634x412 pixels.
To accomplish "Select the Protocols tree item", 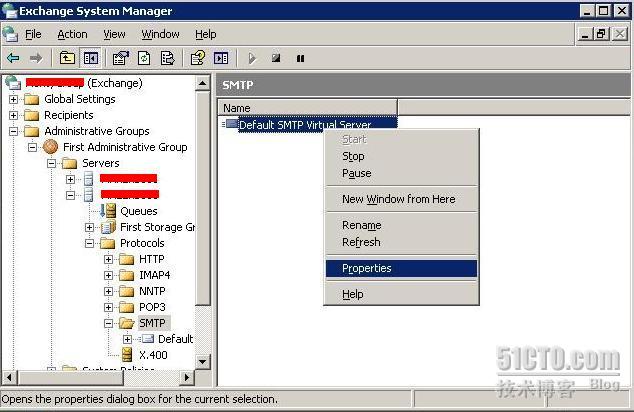I will point(142,243).
